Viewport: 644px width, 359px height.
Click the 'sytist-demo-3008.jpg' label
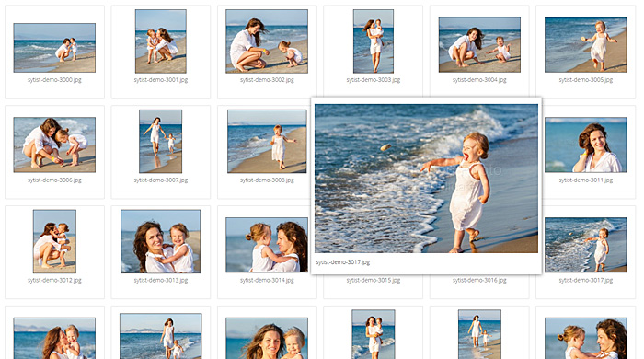point(267,179)
